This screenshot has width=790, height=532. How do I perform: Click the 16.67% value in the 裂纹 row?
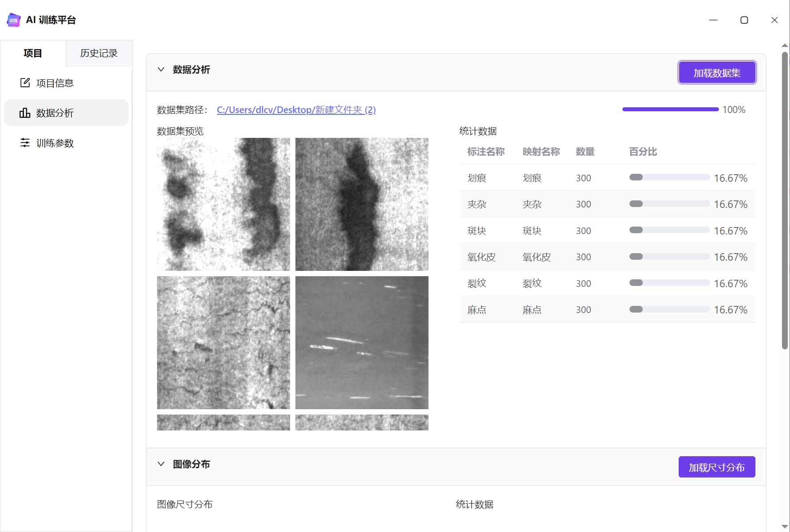[x=731, y=283]
